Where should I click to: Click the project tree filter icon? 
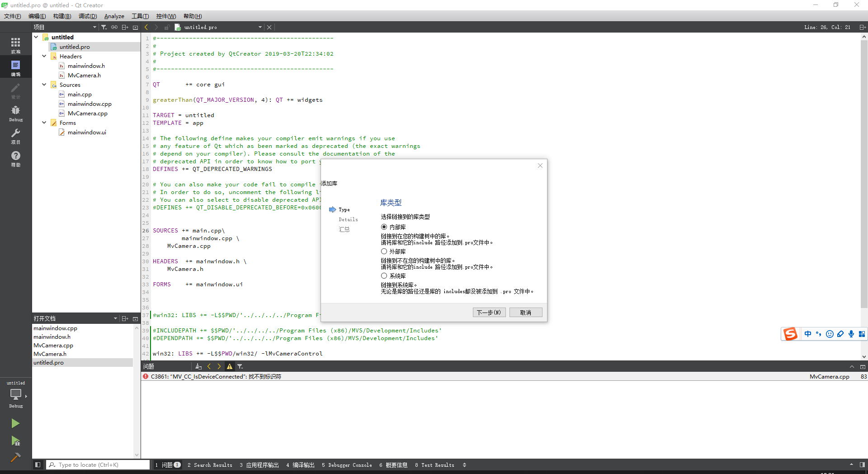point(104,27)
